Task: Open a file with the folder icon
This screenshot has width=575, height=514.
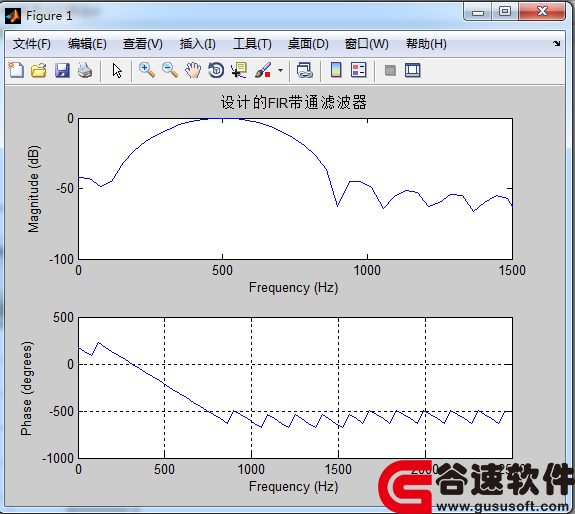Action: pyautogui.click(x=39, y=70)
